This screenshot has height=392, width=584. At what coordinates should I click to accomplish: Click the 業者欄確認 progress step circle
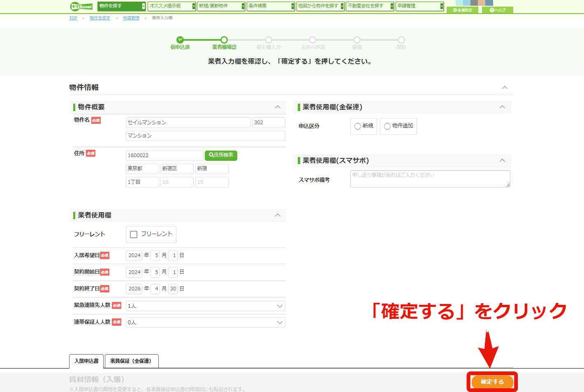(224, 40)
